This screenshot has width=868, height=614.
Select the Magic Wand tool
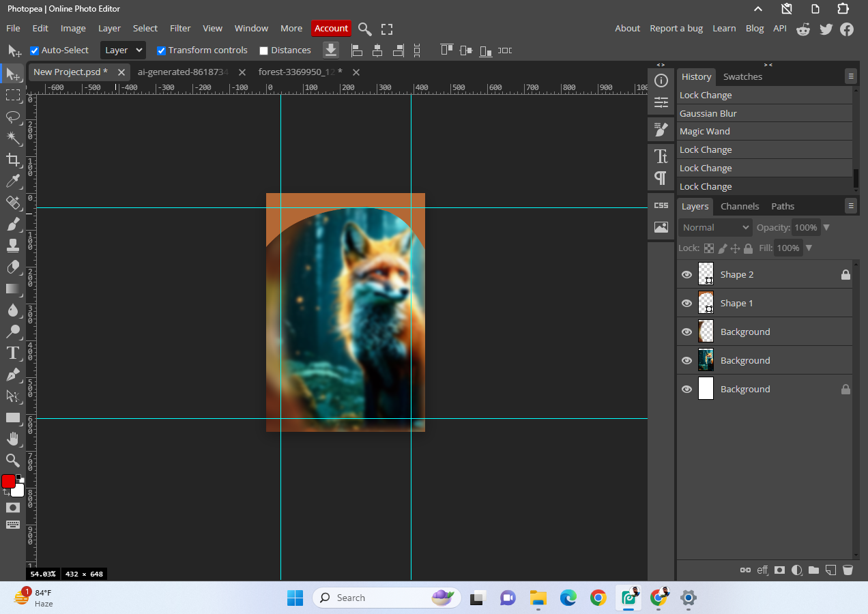pyautogui.click(x=12, y=138)
